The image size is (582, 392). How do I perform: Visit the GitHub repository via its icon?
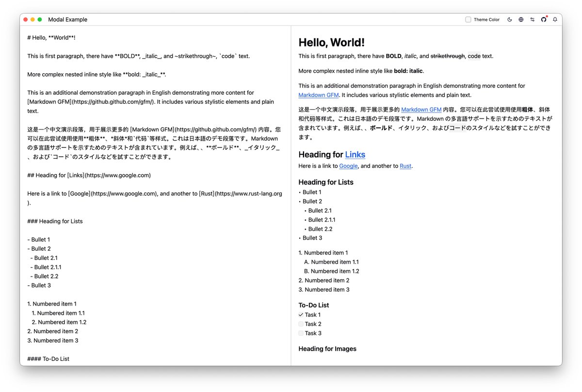coord(544,19)
